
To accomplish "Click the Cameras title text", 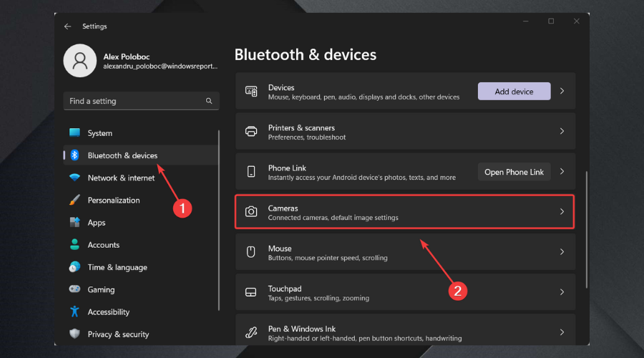I will (283, 208).
